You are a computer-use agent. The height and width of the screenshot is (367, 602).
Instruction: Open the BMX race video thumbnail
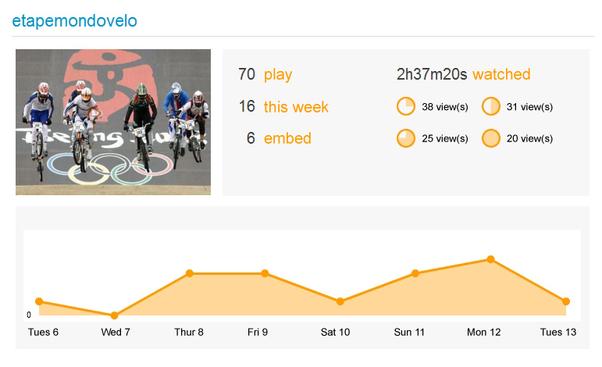coord(113,122)
